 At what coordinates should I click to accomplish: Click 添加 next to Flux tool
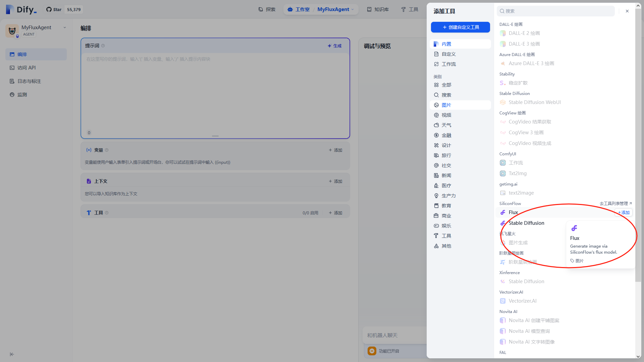coord(624,213)
